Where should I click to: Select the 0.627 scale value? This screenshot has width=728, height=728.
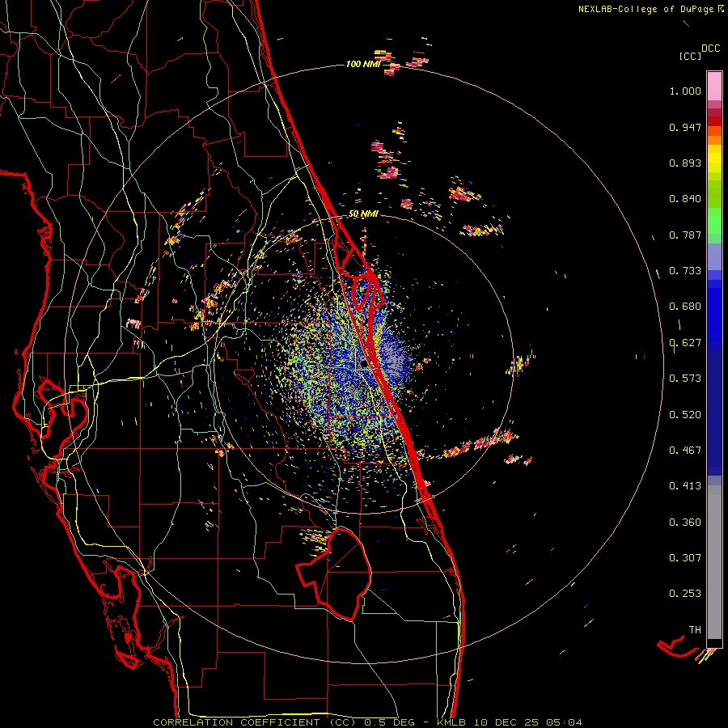pos(685,343)
